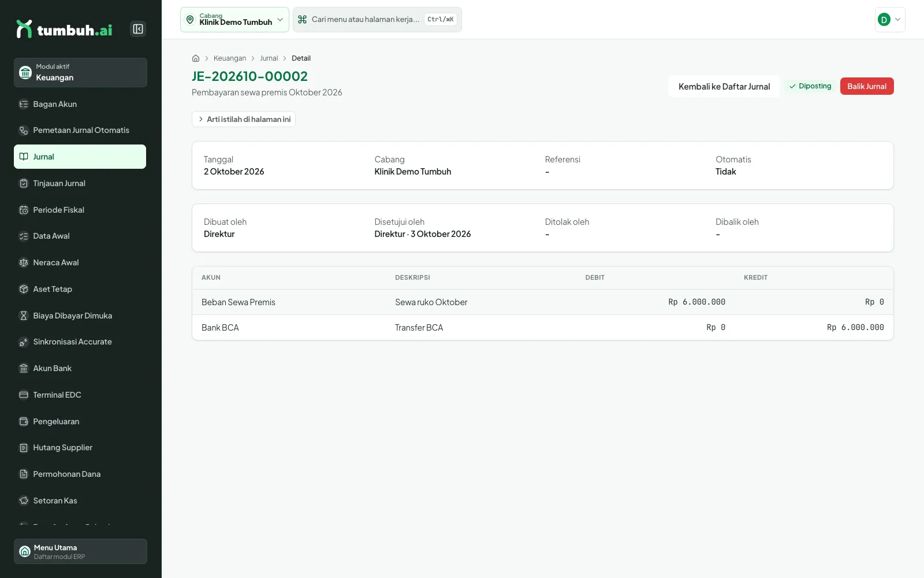Click the Periode Fiskal calendar icon
The image size is (924, 578).
pos(24,210)
